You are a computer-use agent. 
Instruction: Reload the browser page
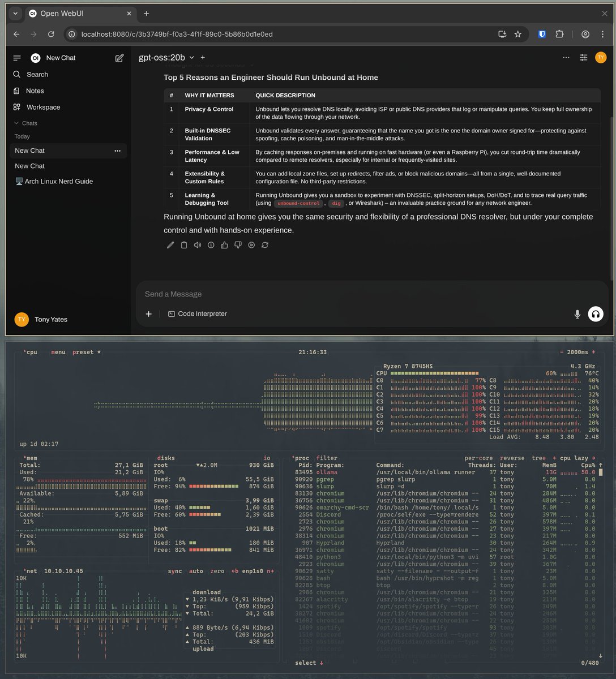pos(51,34)
